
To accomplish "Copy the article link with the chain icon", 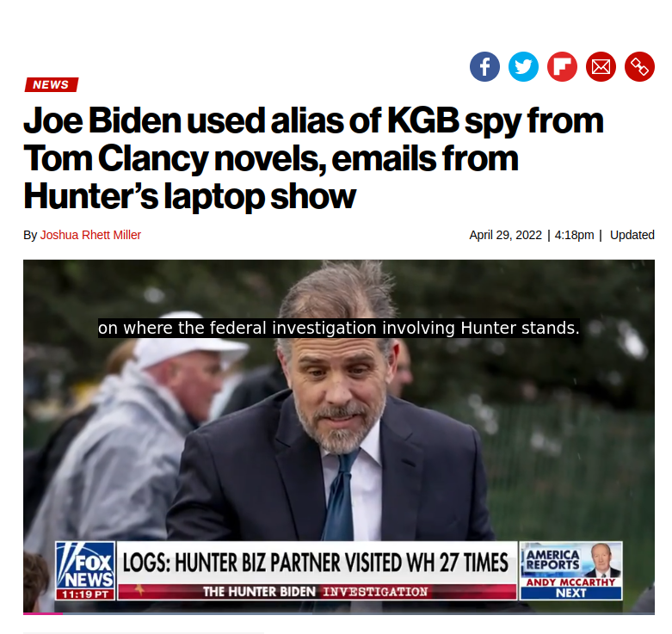I will pos(639,67).
